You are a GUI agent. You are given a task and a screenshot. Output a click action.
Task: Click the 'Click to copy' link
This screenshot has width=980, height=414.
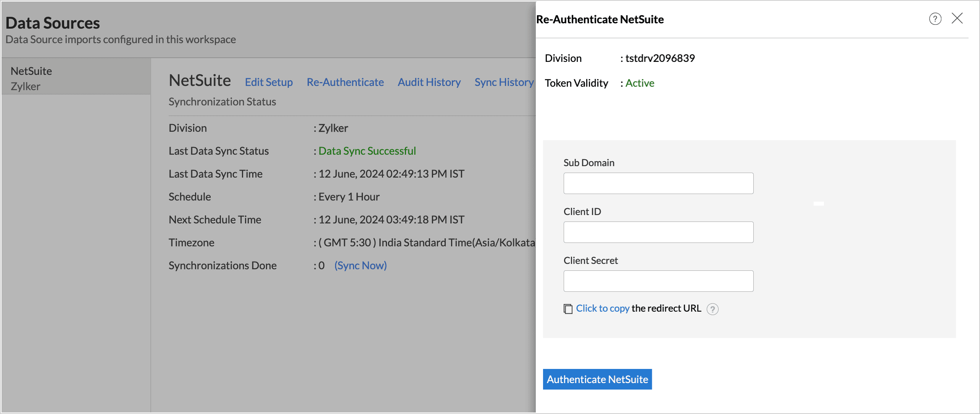(603, 308)
